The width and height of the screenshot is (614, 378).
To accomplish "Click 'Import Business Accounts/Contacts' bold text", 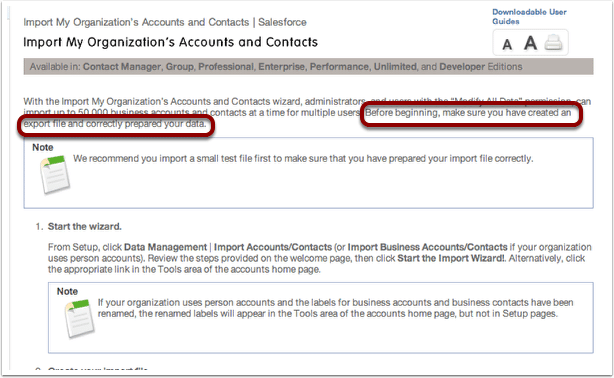I will point(428,247).
